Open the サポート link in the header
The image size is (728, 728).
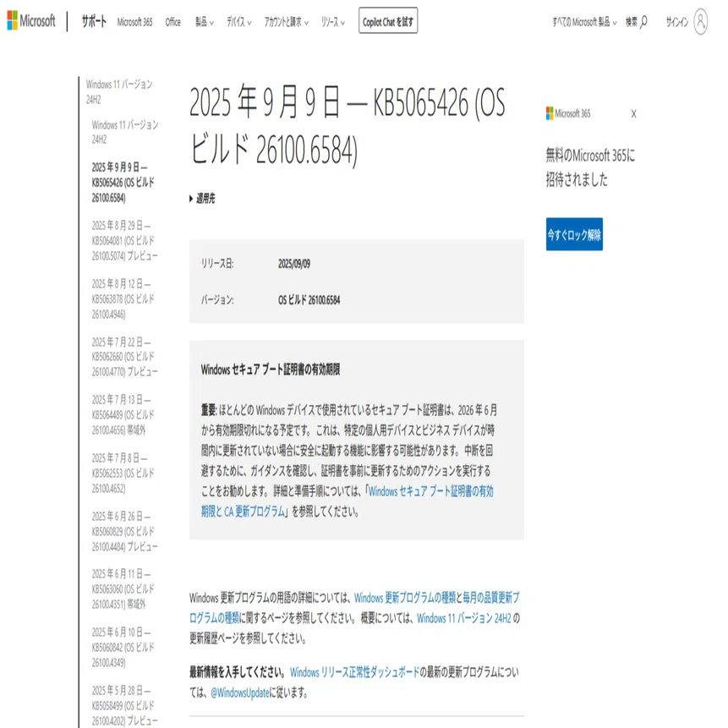point(94,21)
